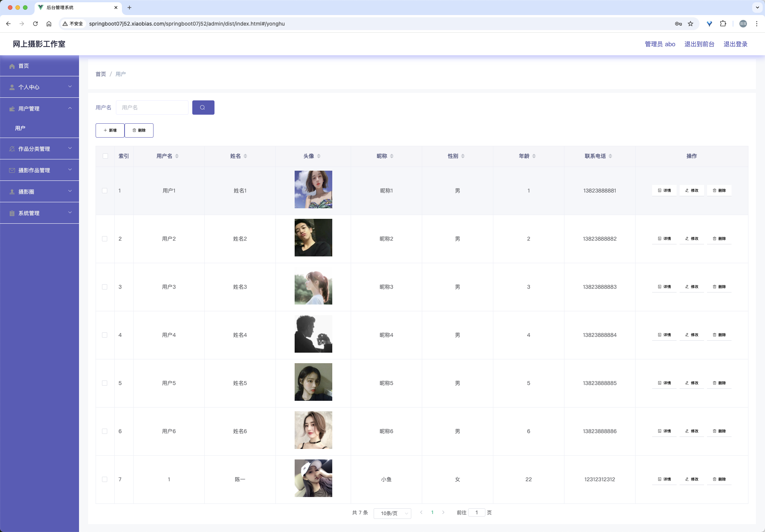Click 修改 for 用户2 row
This screenshot has height=532, width=765.
coord(692,239)
